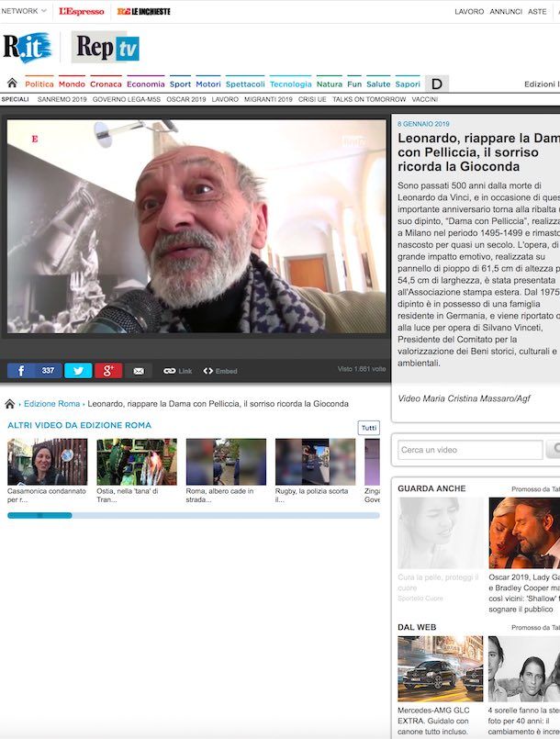
Task: Open the Natura section
Action: (x=330, y=84)
